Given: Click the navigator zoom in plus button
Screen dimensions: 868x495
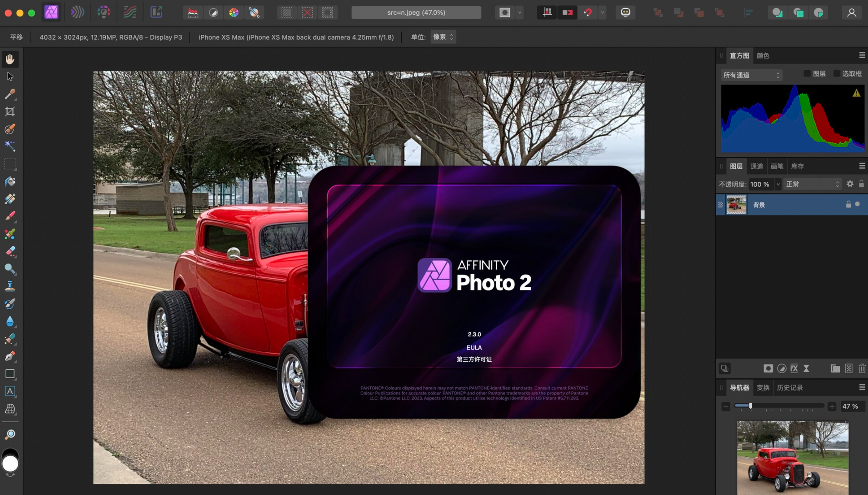Looking at the screenshot, I should coord(832,406).
